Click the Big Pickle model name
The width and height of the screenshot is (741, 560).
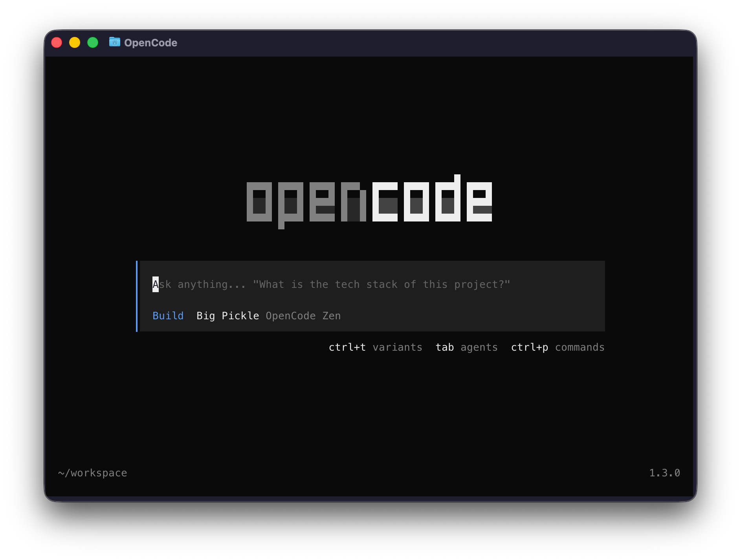click(x=228, y=316)
